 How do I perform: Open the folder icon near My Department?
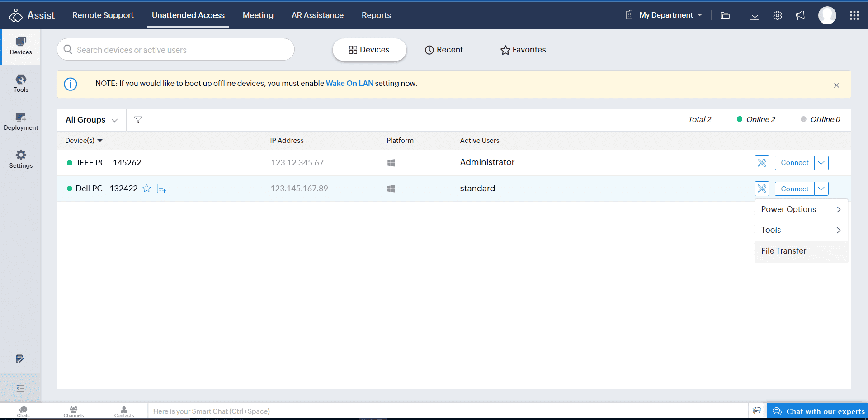[x=725, y=15]
